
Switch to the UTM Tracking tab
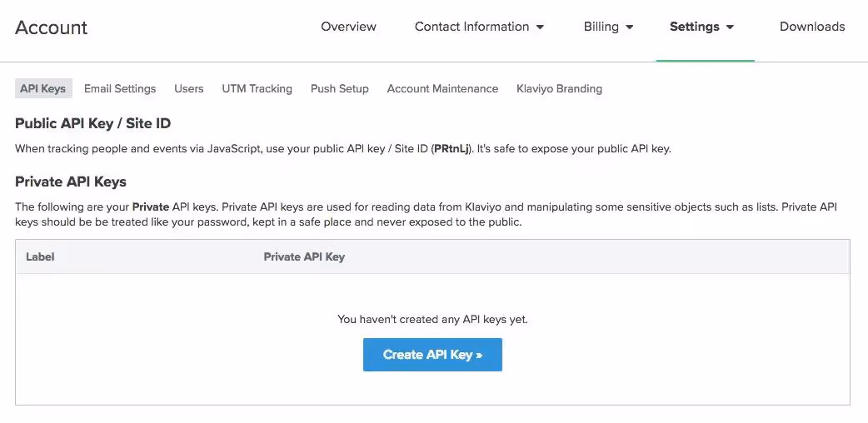257,88
